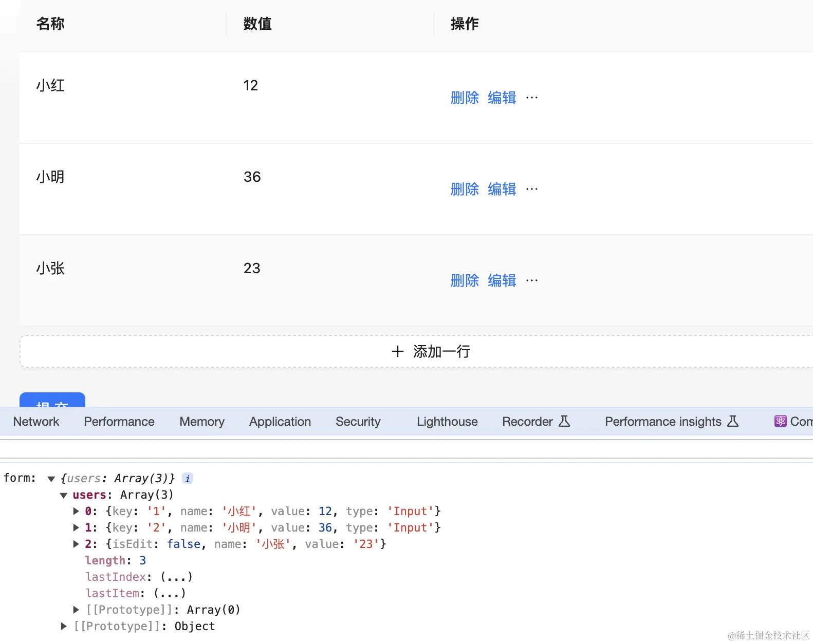Viewport: 813px width, 644px height.
Task: Click the 添加一行 add row button
Action: tap(416, 352)
